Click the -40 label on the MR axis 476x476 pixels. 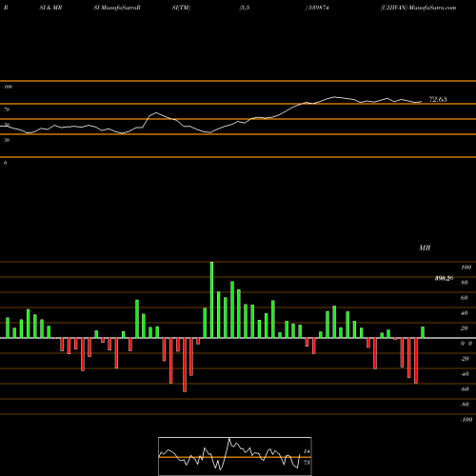pos(465,374)
